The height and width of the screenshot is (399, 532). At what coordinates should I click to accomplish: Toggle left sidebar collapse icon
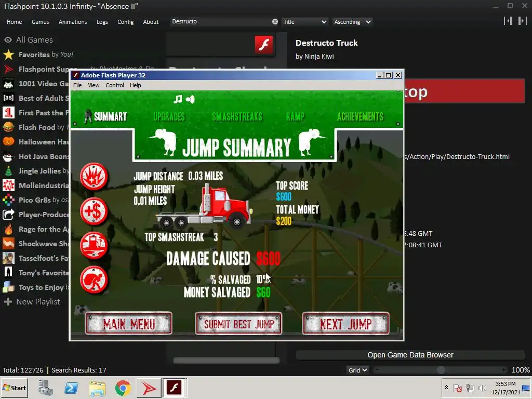508,21
